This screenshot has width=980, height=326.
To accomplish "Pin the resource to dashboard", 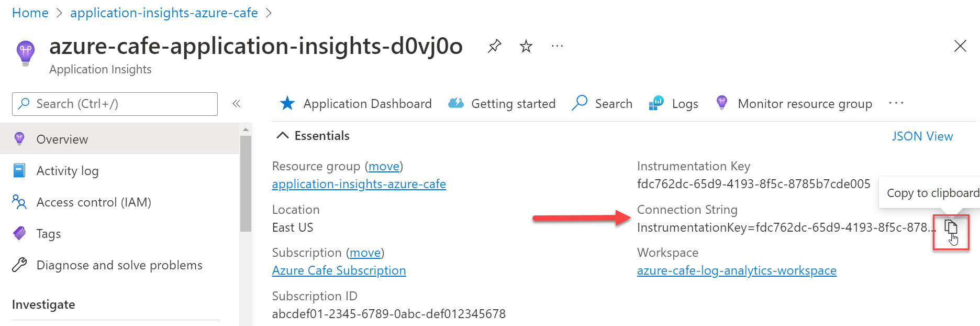I will tap(494, 46).
